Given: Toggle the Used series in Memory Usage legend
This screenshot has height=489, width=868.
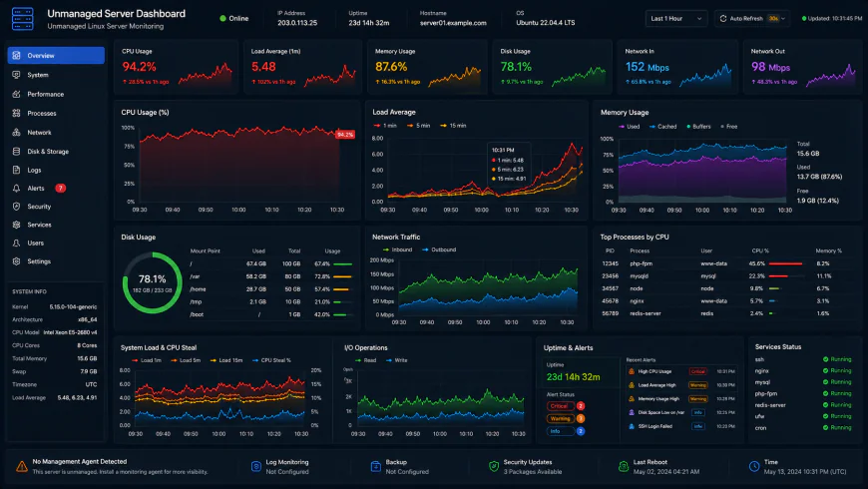Looking at the screenshot, I should (629, 127).
